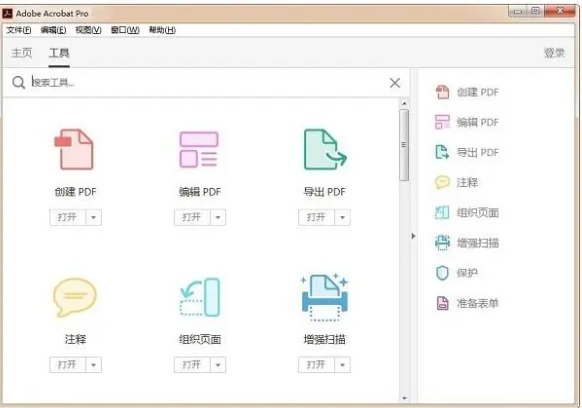Click 编辑 PDF text label in right sidebar
582x408 pixels.
click(x=477, y=122)
